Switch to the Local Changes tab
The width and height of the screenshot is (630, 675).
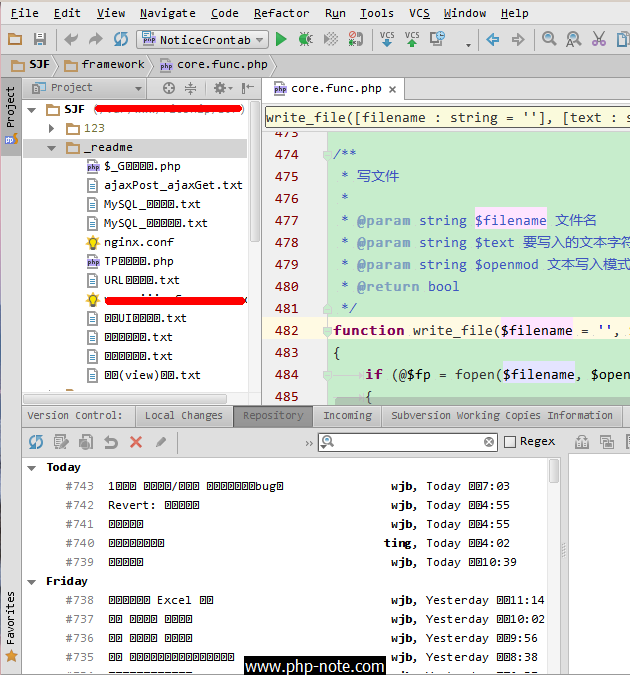(184, 416)
